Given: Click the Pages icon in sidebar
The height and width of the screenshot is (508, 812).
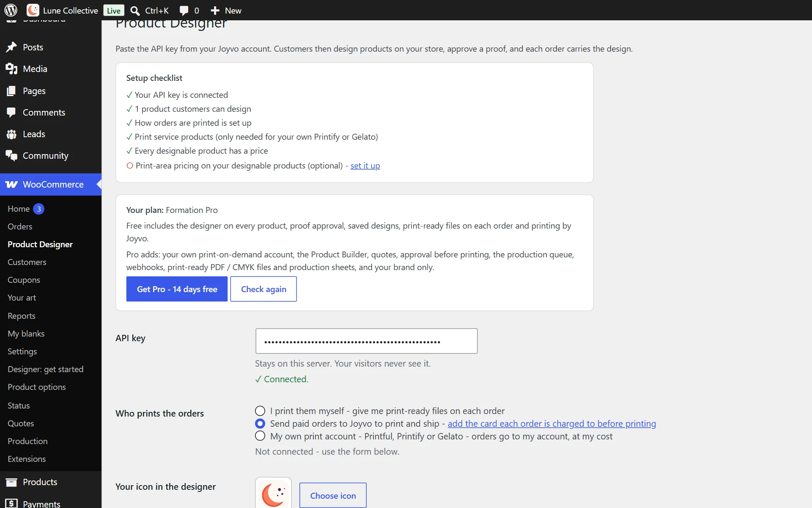Looking at the screenshot, I should (11, 91).
